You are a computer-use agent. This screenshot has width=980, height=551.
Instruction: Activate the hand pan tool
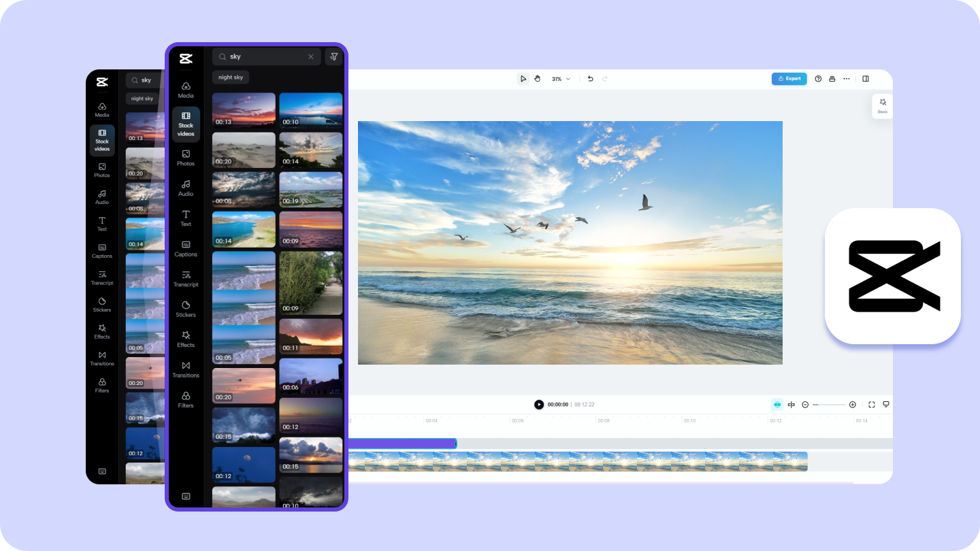point(537,79)
